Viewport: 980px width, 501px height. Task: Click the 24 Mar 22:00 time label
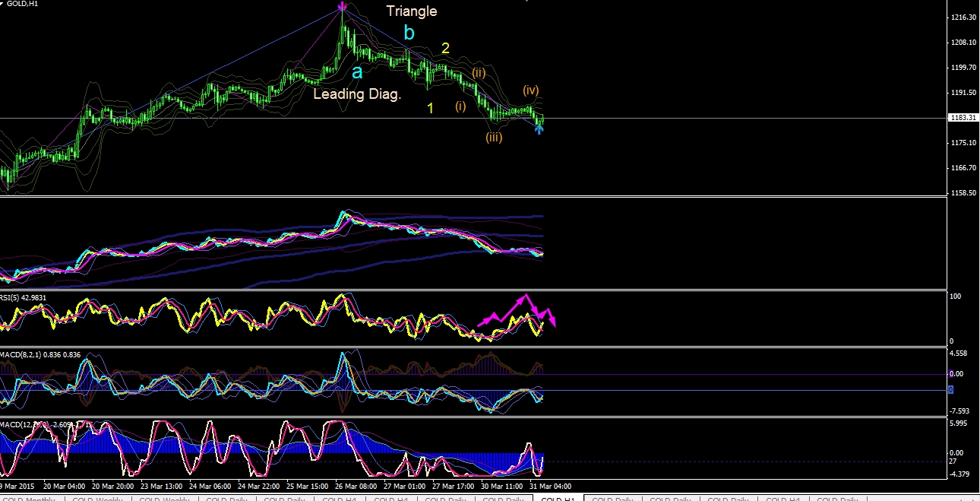(258, 486)
